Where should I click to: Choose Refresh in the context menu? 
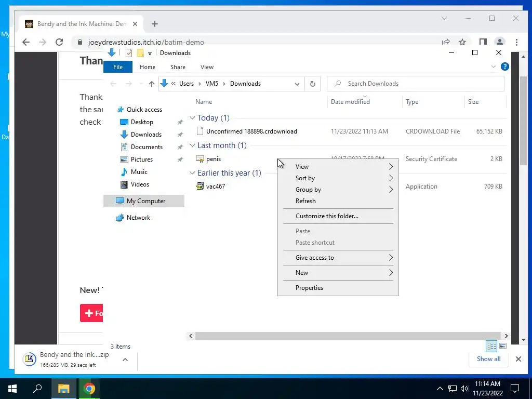[338, 201]
